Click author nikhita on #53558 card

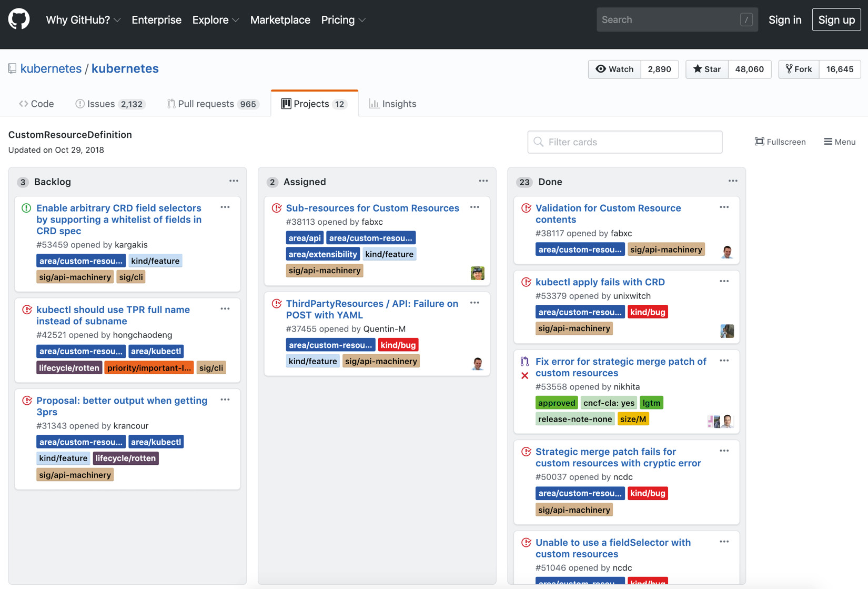coord(627,387)
